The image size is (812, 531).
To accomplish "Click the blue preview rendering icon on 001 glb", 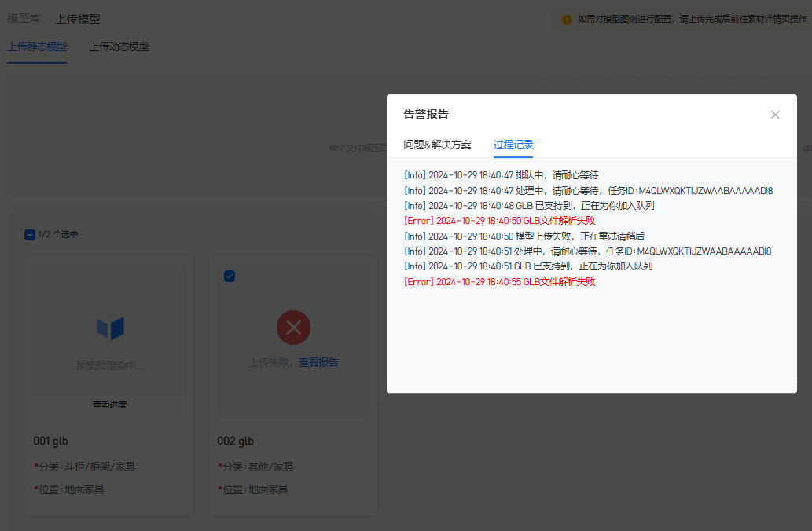I will pyautogui.click(x=110, y=328).
